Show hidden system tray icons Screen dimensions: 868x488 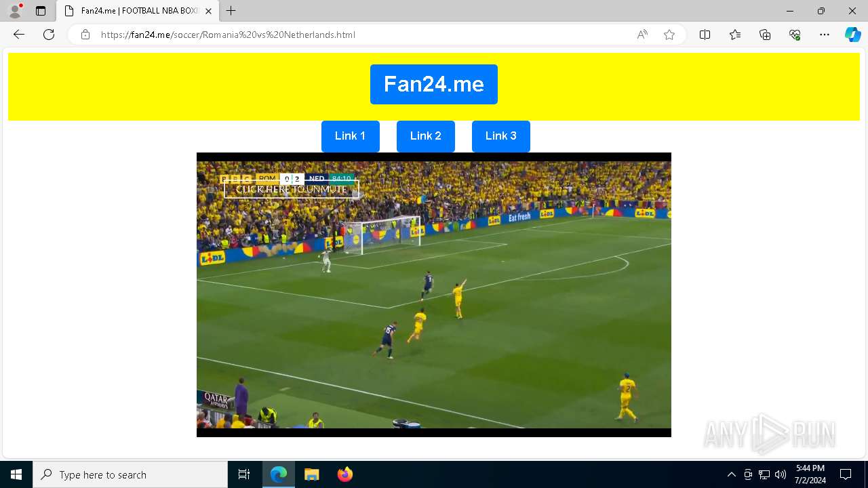(731, 474)
